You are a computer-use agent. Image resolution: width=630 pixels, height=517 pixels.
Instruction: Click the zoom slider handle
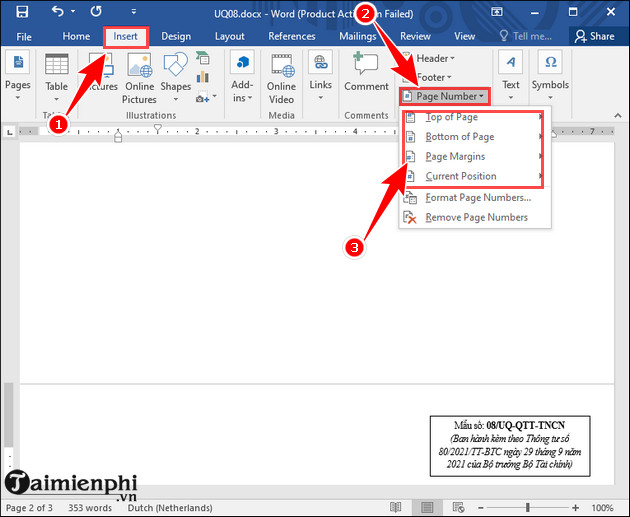click(x=528, y=508)
